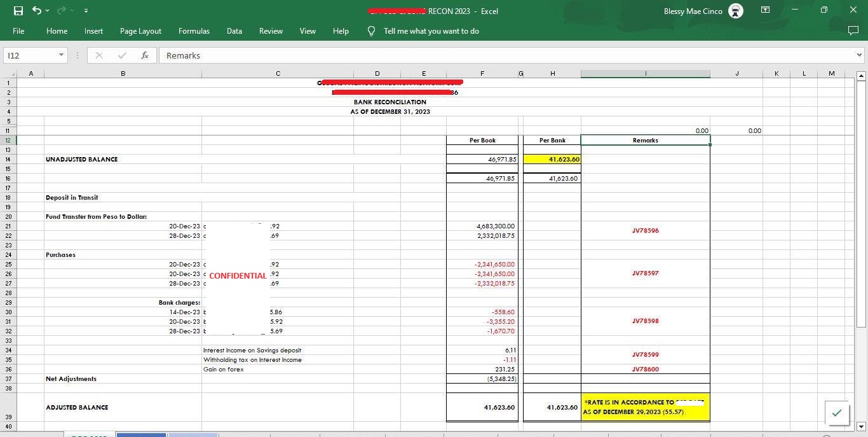The width and height of the screenshot is (868, 437).
Task: Open the File menu
Action: pyautogui.click(x=18, y=31)
